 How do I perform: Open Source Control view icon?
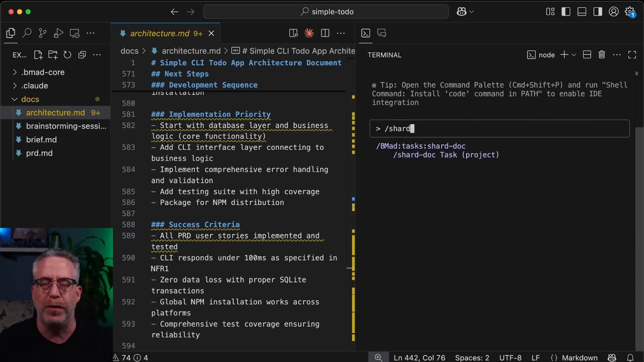43,33
